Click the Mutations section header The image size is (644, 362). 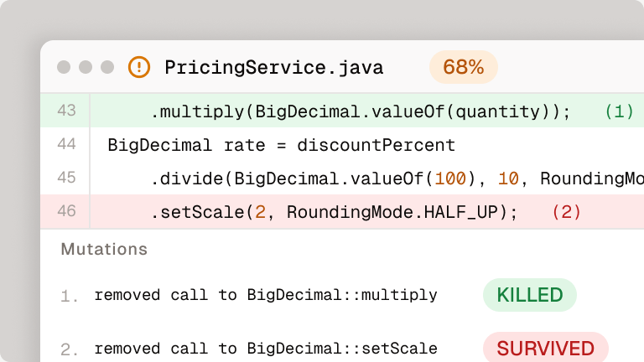pos(104,249)
